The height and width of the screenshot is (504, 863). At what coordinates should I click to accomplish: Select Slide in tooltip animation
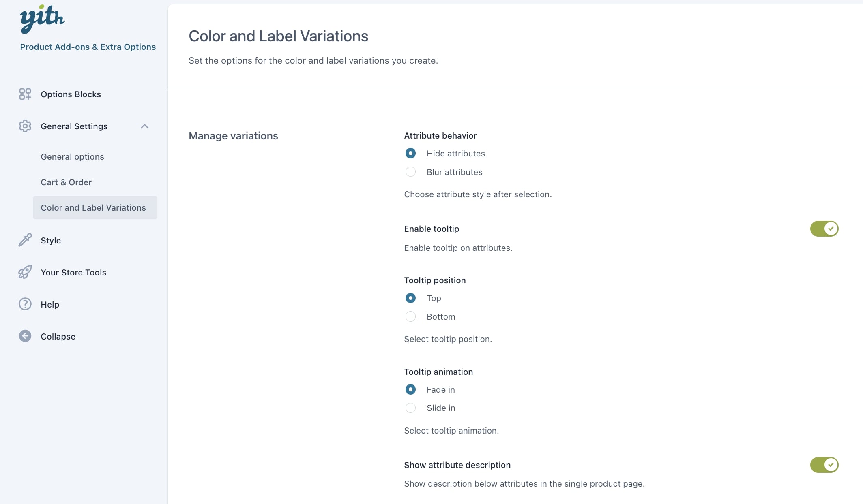(x=410, y=408)
